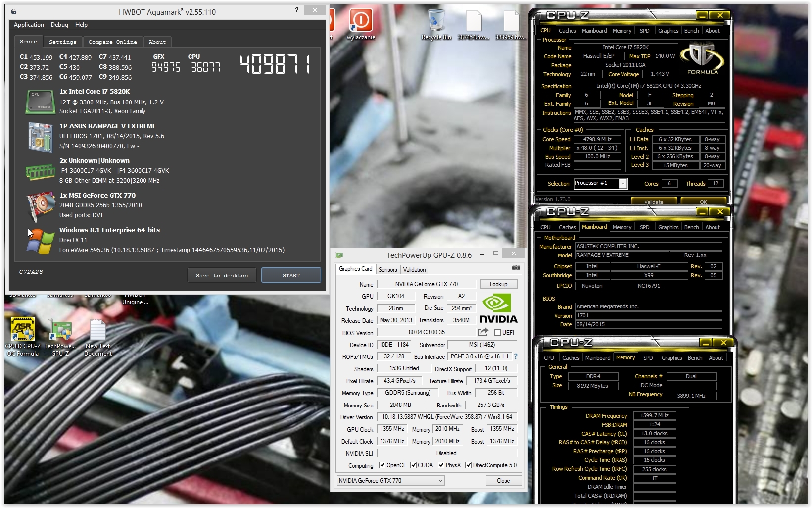This screenshot has height=508, width=812.
Task: Click Memory Type field GDDR5 (Samsung)
Action: click(x=407, y=393)
